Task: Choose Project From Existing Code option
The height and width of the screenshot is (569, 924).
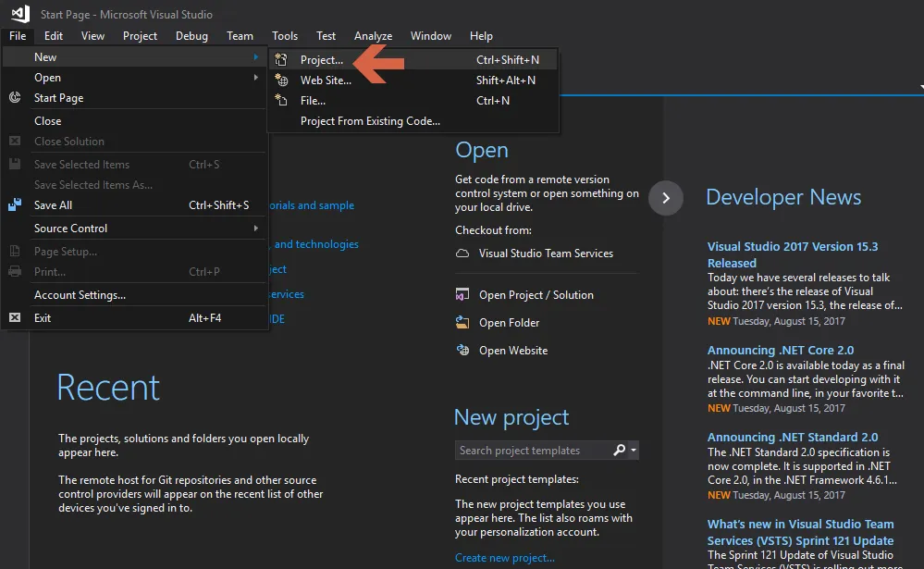Action: [x=370, y=121]
